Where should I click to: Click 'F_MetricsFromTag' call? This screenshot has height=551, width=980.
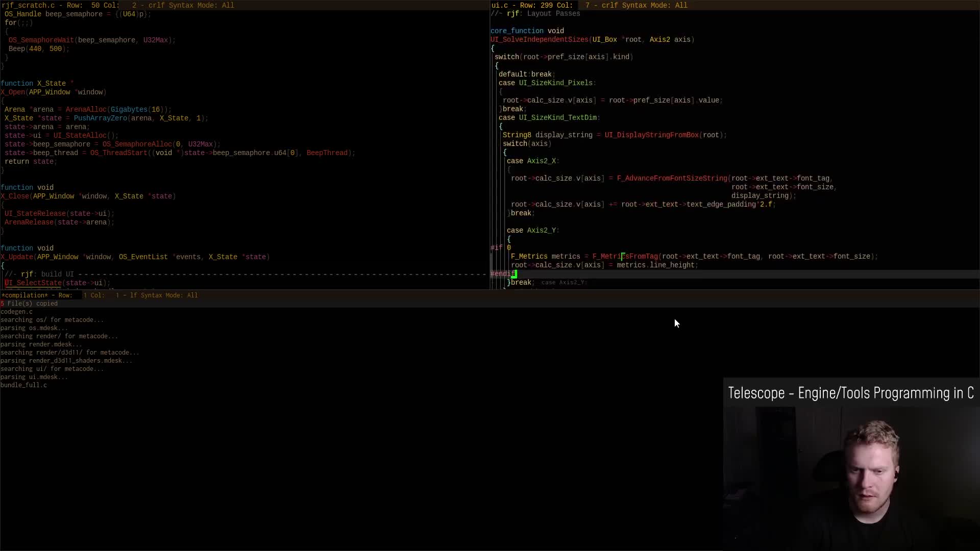(x=625, y=256)
